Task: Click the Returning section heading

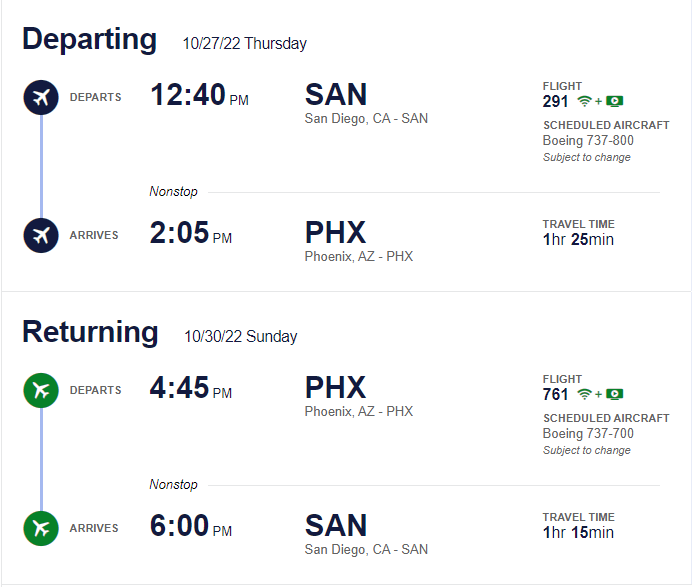Action: (90, 332)
